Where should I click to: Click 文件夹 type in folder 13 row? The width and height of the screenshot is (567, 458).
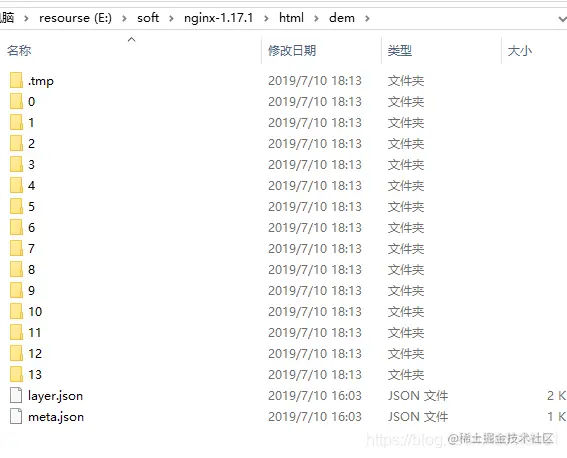tap(406, 374)
